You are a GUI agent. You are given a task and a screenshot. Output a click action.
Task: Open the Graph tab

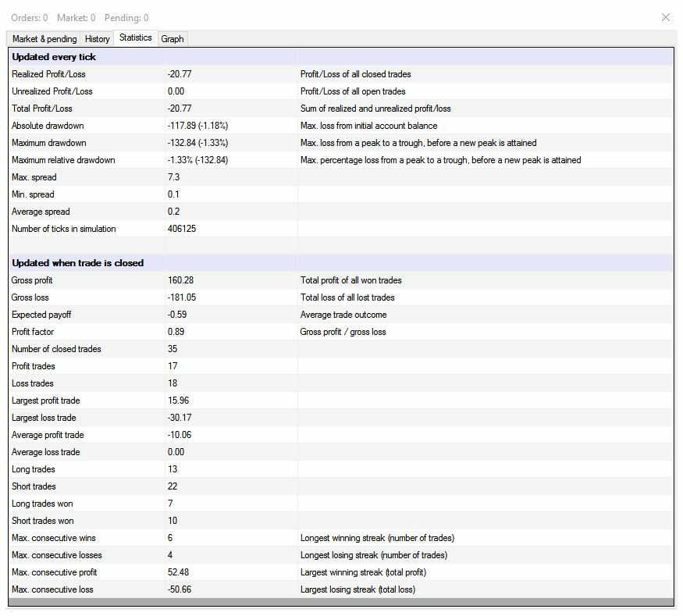tap(173, 39)
